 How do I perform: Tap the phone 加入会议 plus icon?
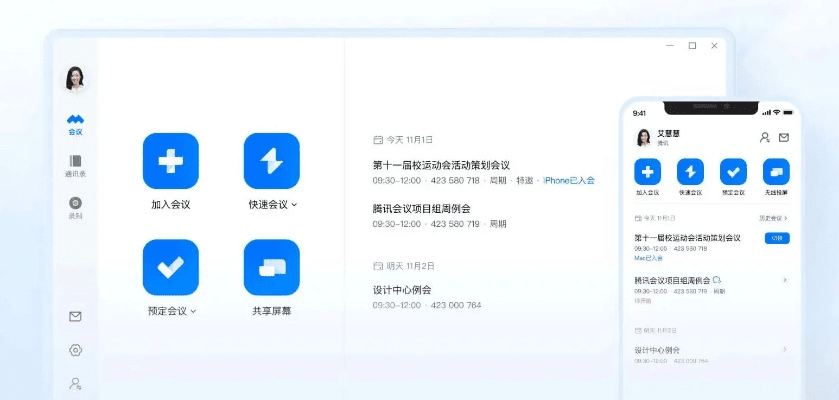pos(647,172)
